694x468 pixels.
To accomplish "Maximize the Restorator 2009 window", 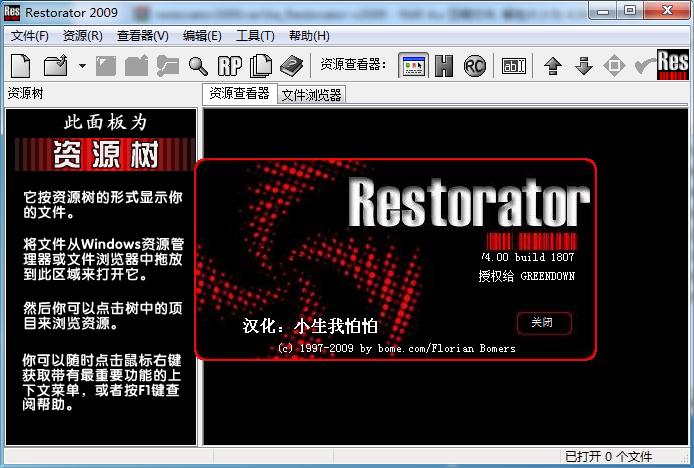I will pyautogui.click(x=630, y=11).
